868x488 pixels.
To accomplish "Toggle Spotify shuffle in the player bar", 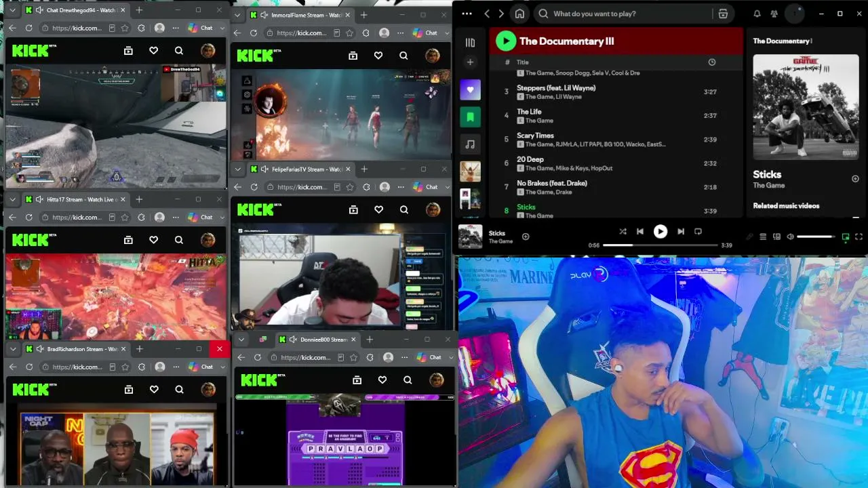I will (x=623, y=232).
